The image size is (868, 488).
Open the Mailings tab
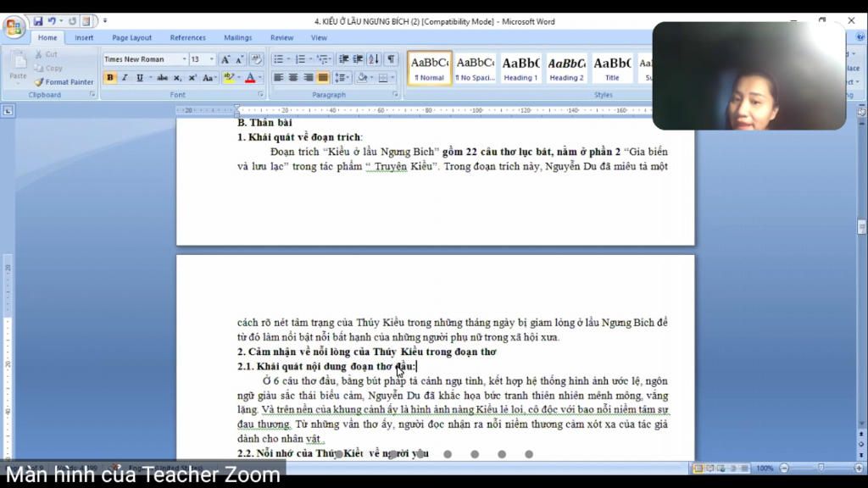click(x=238, y=37)
